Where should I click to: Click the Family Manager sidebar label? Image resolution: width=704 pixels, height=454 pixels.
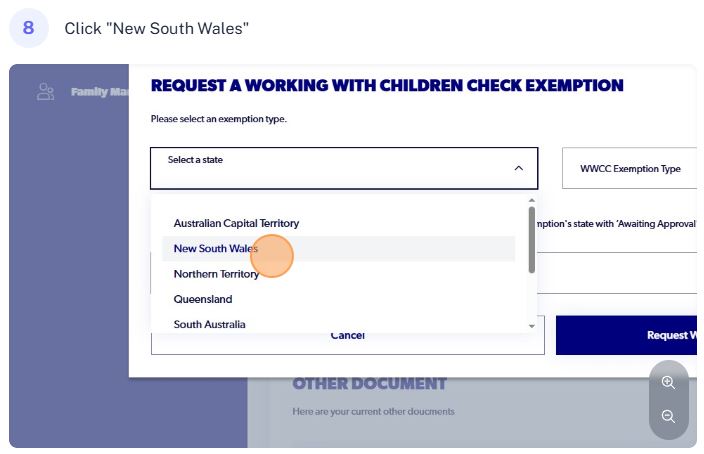point(100,92)
